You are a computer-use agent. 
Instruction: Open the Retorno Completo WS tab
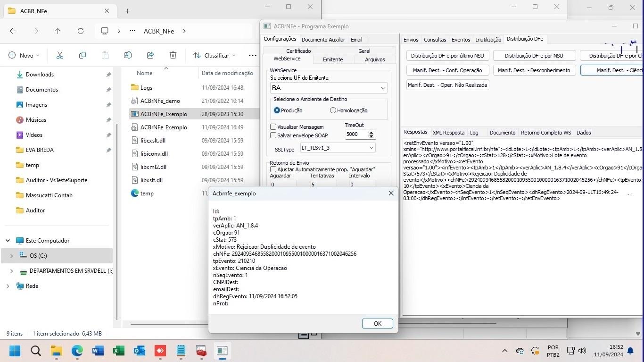(x=546, y=133)
